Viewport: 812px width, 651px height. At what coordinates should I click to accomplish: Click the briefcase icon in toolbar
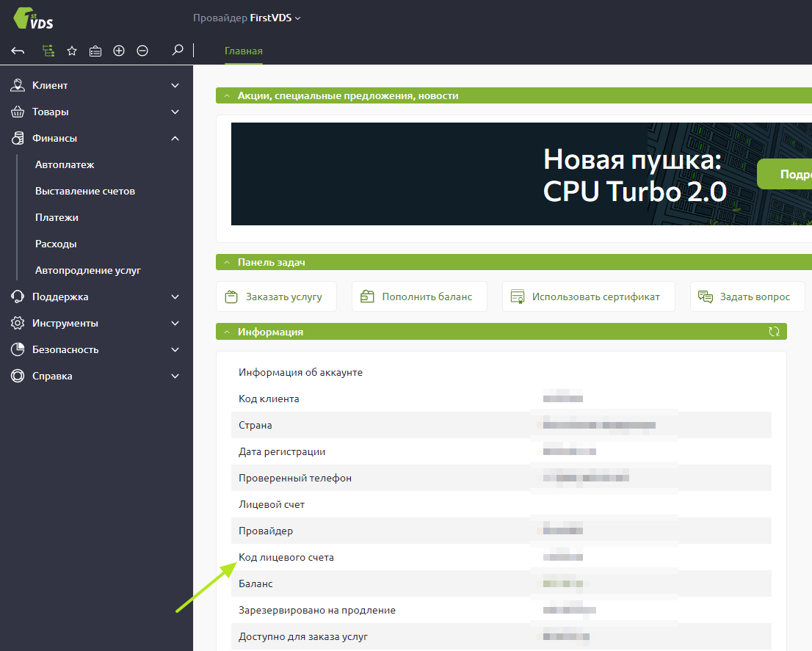point(95,51)
